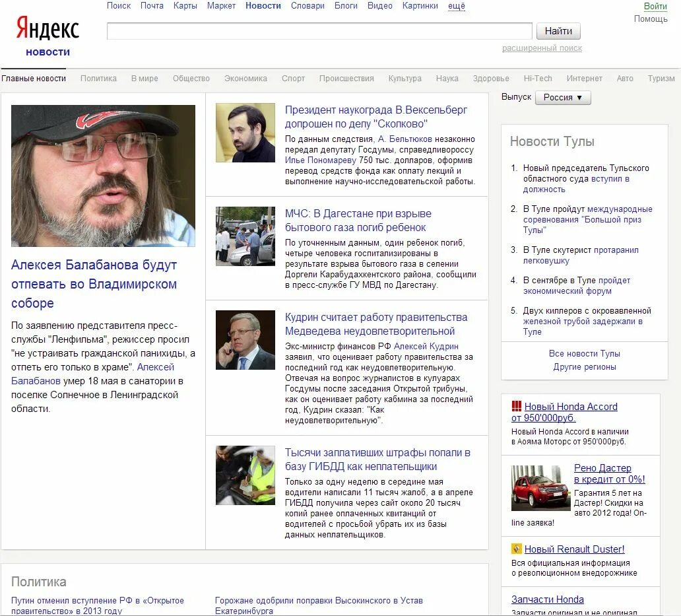Viewport: 681px width, 616px height.
Task: Click the А. Бельтюков name link
Action: pos(405,139)
